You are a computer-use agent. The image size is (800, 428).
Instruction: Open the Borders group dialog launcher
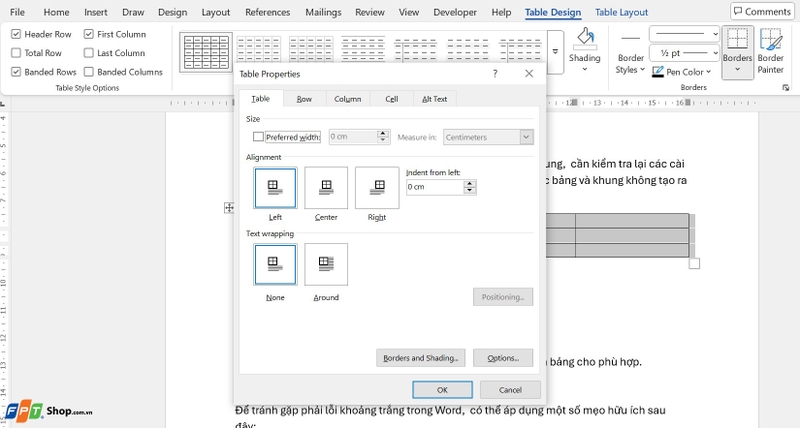pyautogui.click(x=786, y=88)
